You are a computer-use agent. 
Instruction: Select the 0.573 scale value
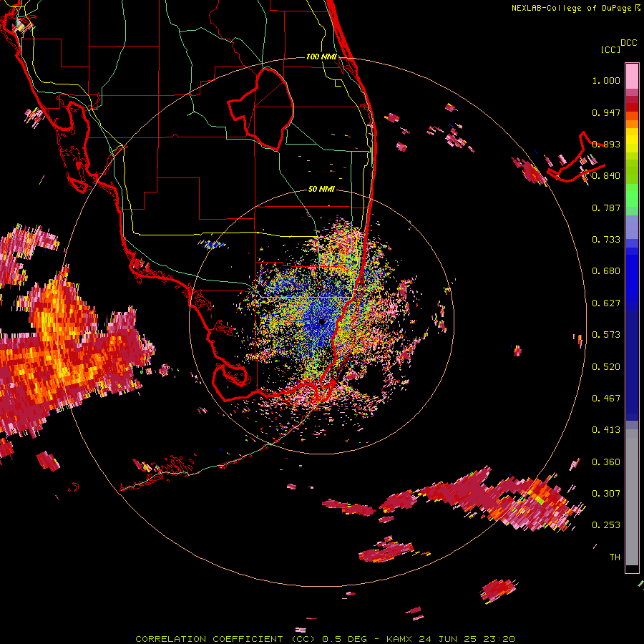(606, 335)
